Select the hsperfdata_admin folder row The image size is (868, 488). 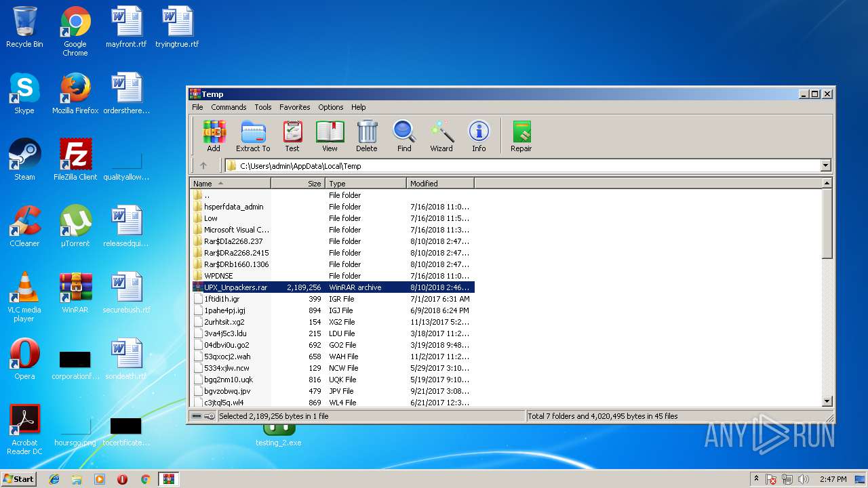coord(332,207)
